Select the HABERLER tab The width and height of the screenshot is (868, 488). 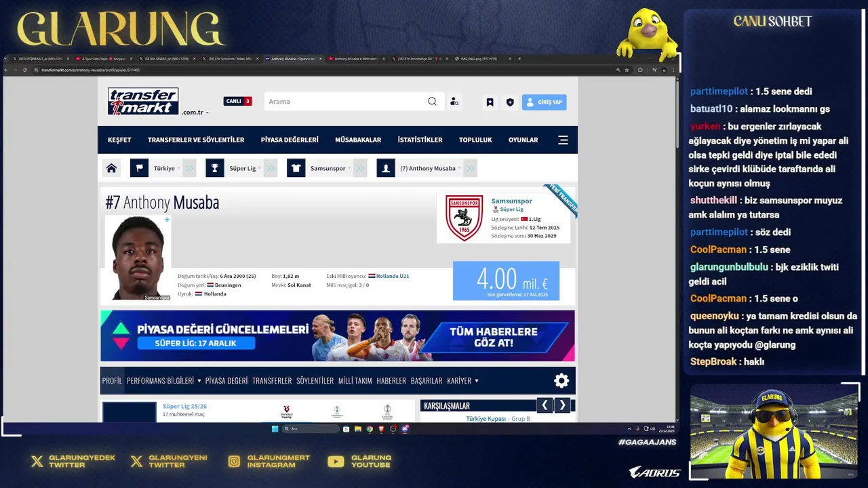pos(391,381)
